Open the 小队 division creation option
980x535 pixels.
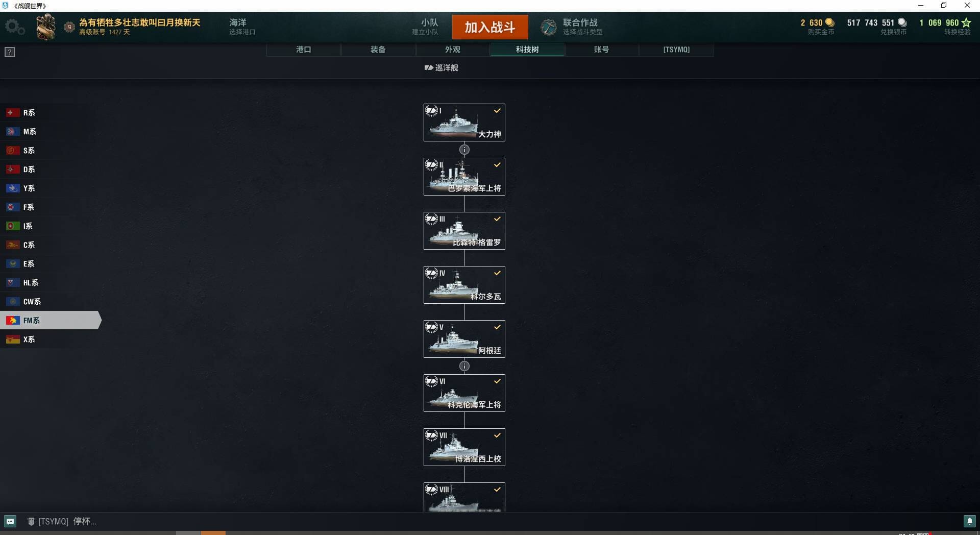(425, 27)
